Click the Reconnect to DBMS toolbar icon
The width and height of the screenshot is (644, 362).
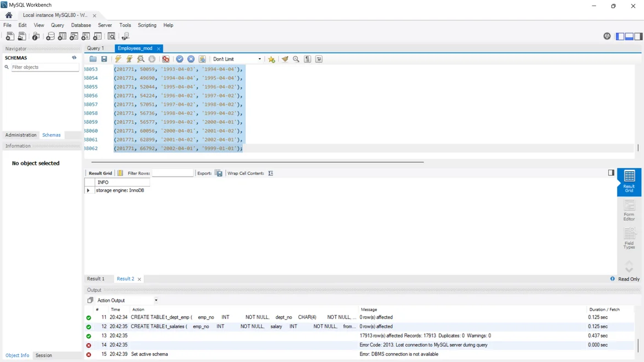pos(125,36)
